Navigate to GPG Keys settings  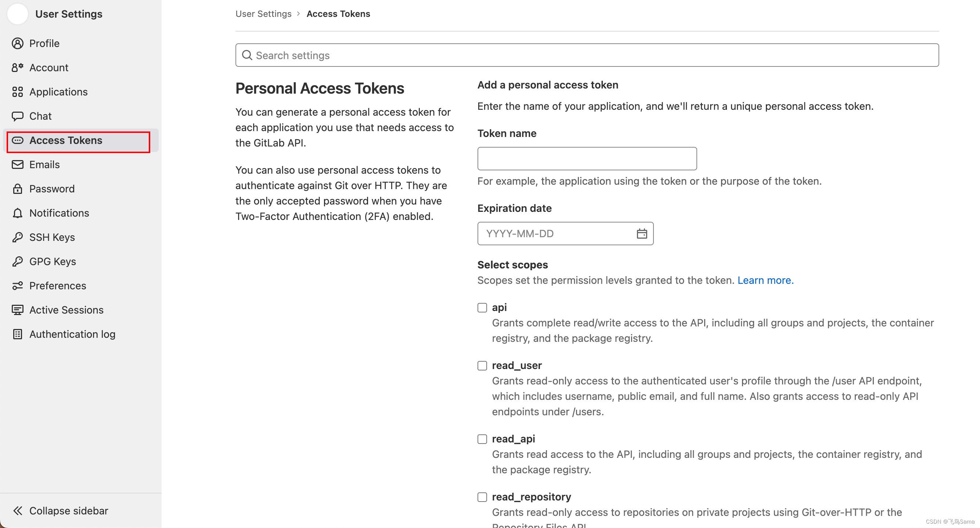53,261
